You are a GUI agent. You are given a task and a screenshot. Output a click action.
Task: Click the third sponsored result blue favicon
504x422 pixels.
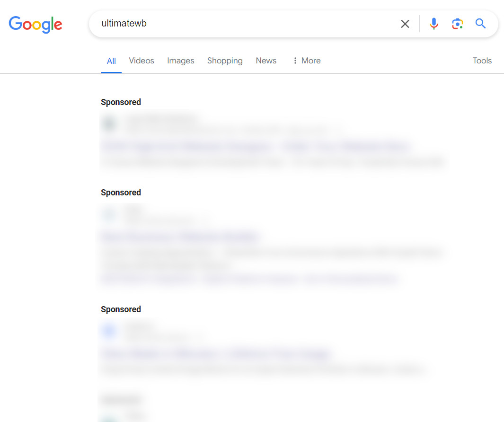pos(109,330)
